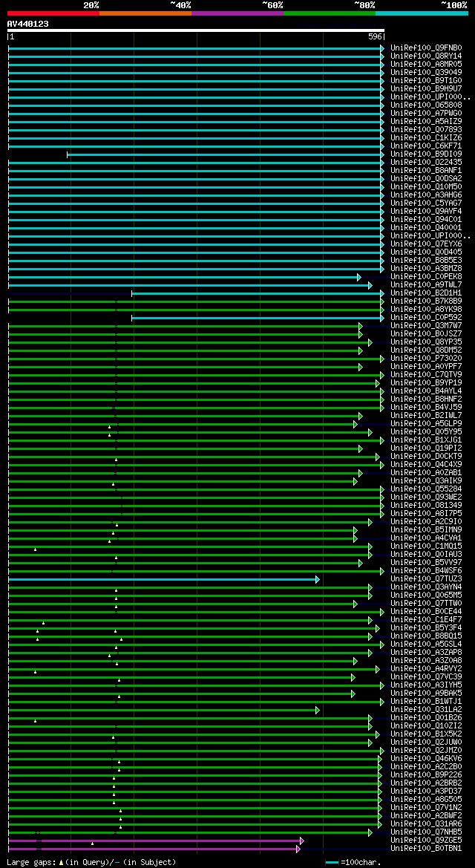The image size is (475, 868).
Task: Select label UniRef100_Q7EYX6
Action: 426,244
